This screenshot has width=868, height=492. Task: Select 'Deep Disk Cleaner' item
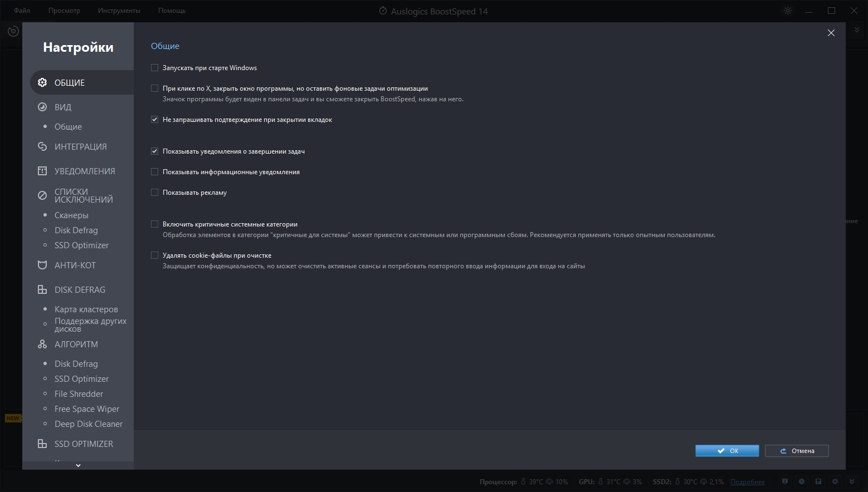click(89, 424)
